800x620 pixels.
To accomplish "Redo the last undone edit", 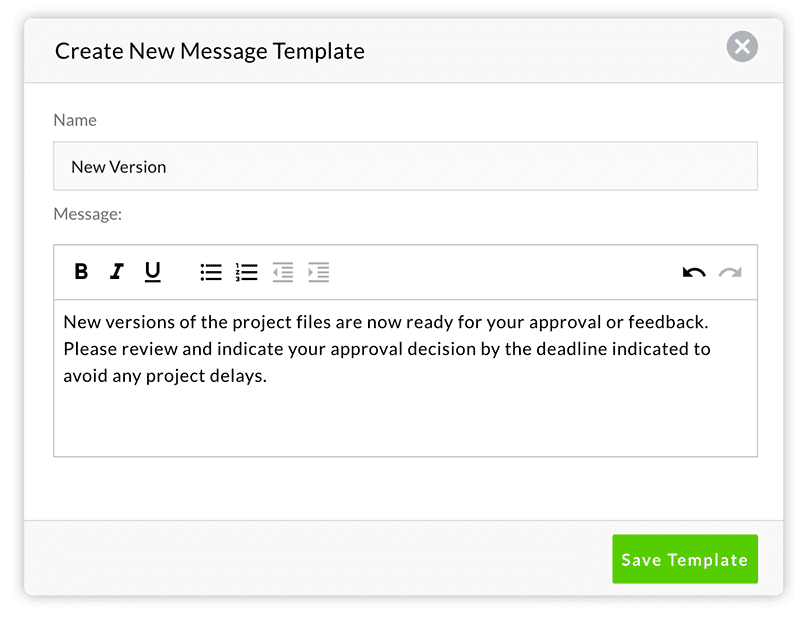I will 730,272.
